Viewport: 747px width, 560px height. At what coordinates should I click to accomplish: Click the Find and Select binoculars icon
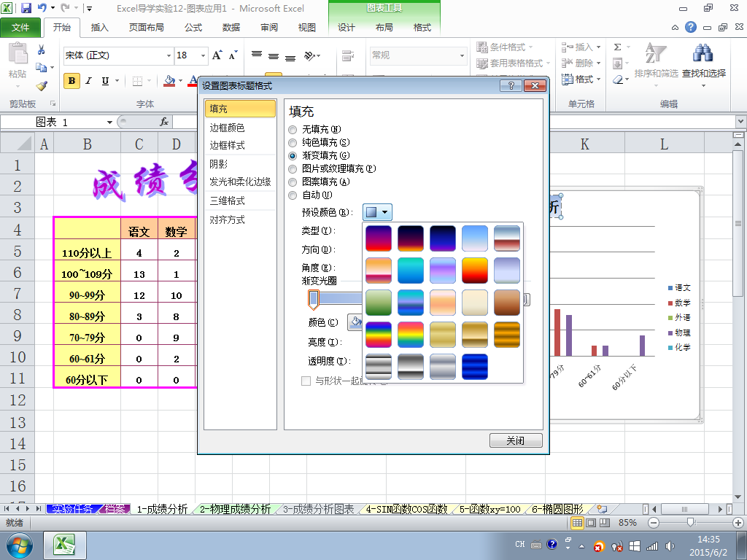(703, 53)
